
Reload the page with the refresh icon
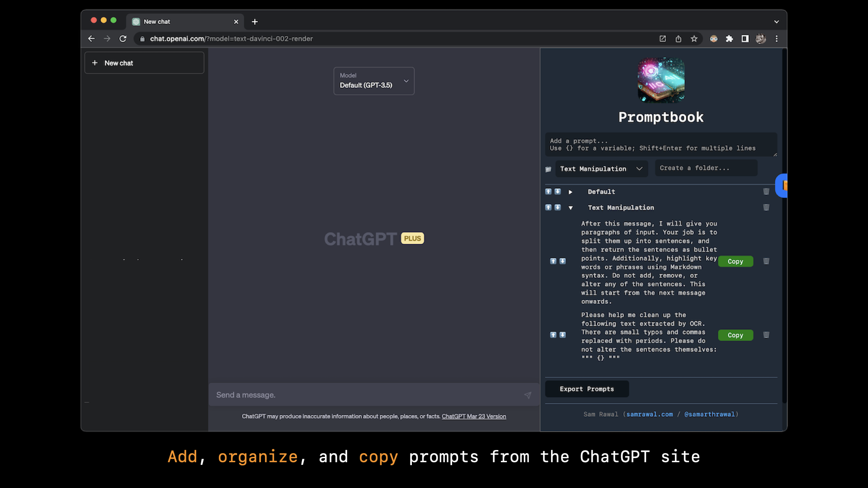coord(123,39)
